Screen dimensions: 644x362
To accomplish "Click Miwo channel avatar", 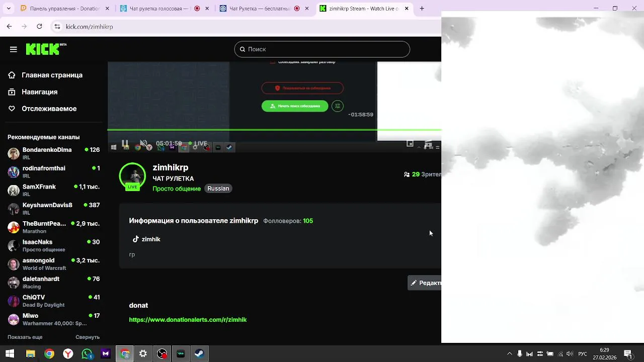I will 14,319.
